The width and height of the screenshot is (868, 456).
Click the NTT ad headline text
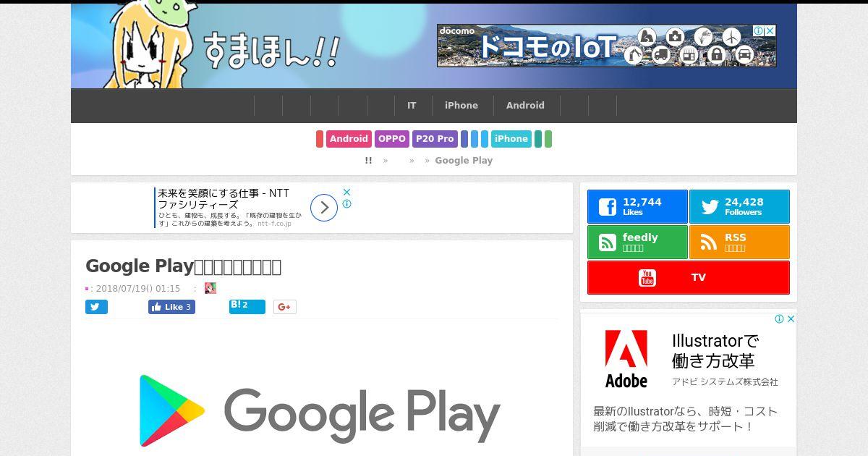224,199
